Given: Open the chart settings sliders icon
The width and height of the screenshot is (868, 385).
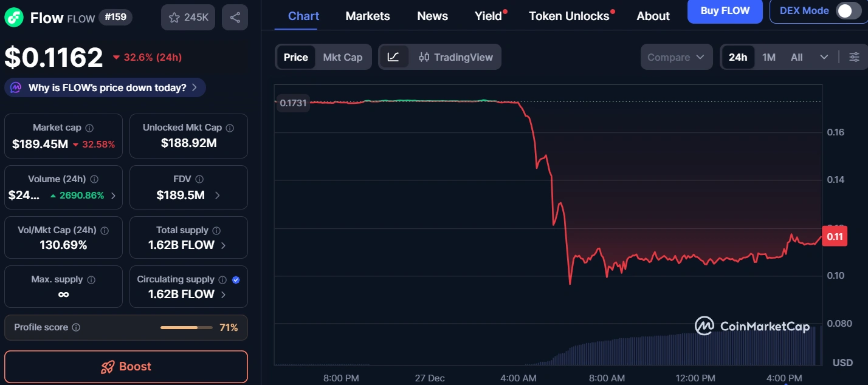Looking at the screenshot, I should 855,56.
